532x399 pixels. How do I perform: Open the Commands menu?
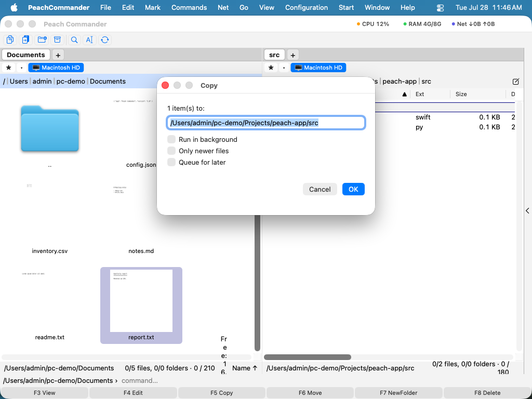tap(189, 7)
